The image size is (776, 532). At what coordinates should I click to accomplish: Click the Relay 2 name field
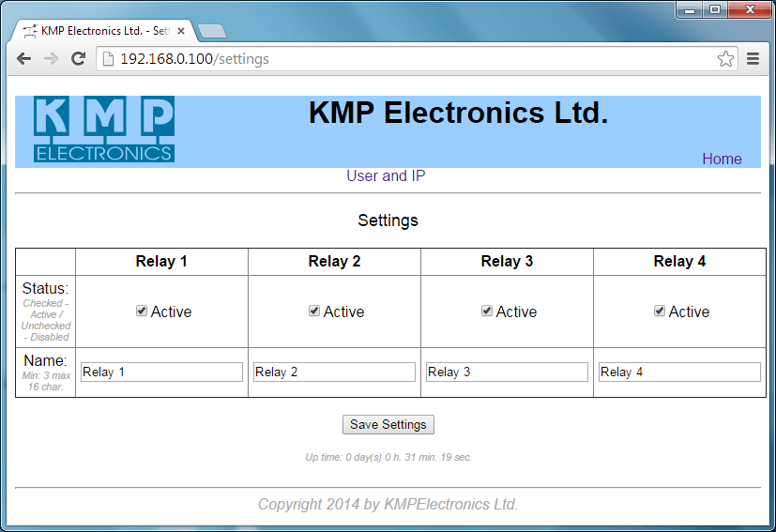(x=335, y=372)
